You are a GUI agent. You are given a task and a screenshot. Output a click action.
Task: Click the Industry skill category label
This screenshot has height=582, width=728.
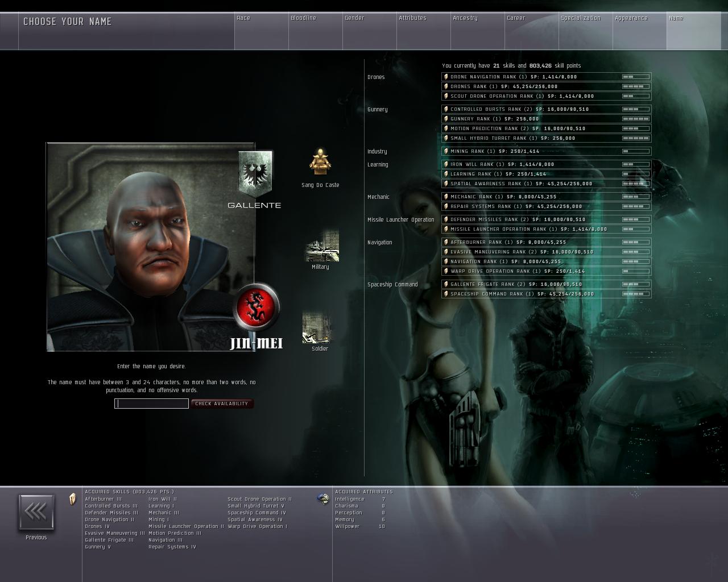tap(377, 152)
